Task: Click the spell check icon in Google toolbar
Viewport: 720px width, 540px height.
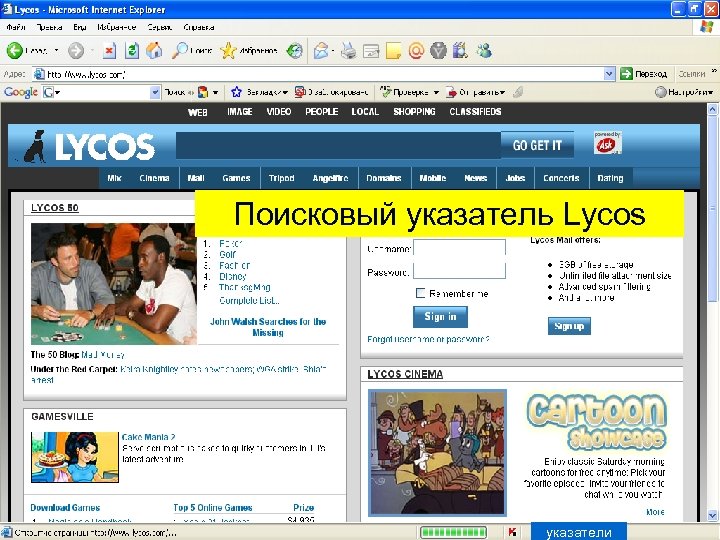Action: (x=386, y=92)
